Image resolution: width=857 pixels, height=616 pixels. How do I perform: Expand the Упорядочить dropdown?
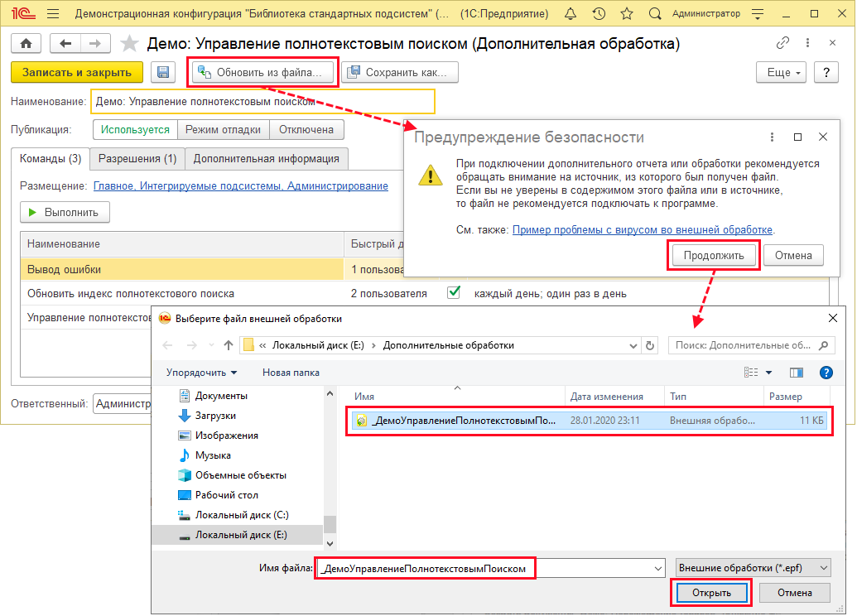coord(201,373)
